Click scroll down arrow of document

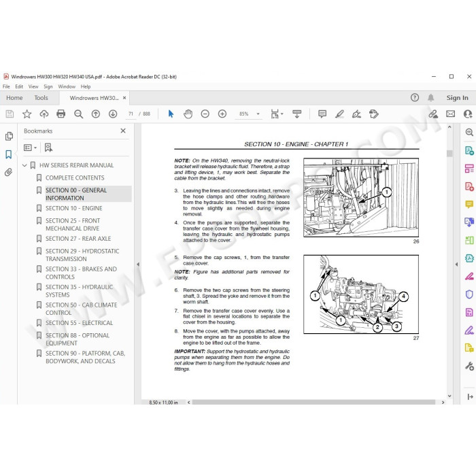pos(449,396)
